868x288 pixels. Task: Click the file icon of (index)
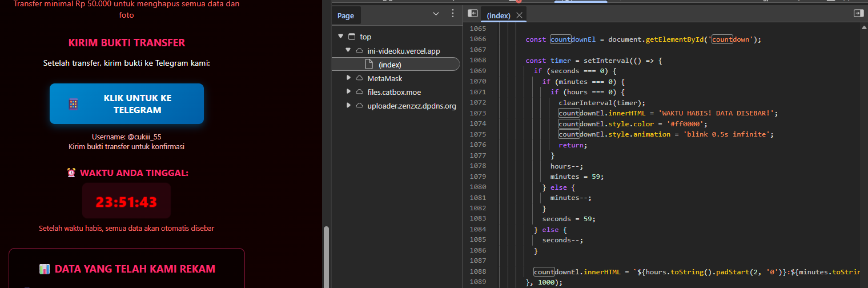pos(369,65)
